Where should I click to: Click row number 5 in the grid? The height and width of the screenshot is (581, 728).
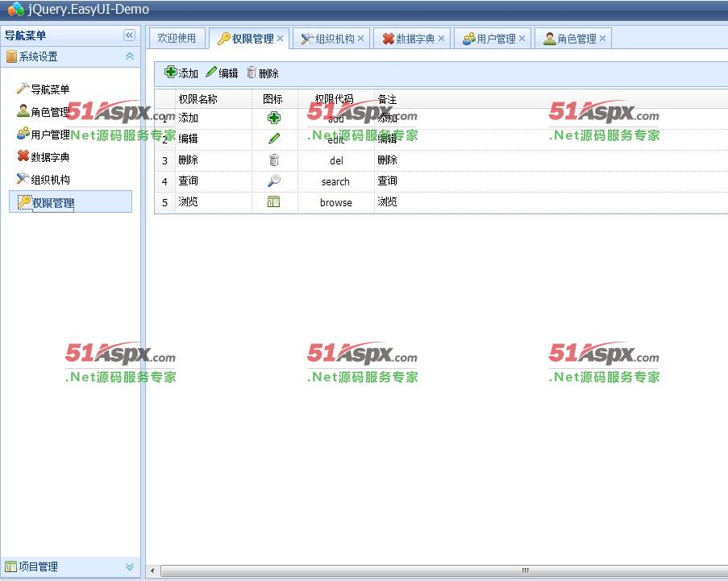click(164, 202)
